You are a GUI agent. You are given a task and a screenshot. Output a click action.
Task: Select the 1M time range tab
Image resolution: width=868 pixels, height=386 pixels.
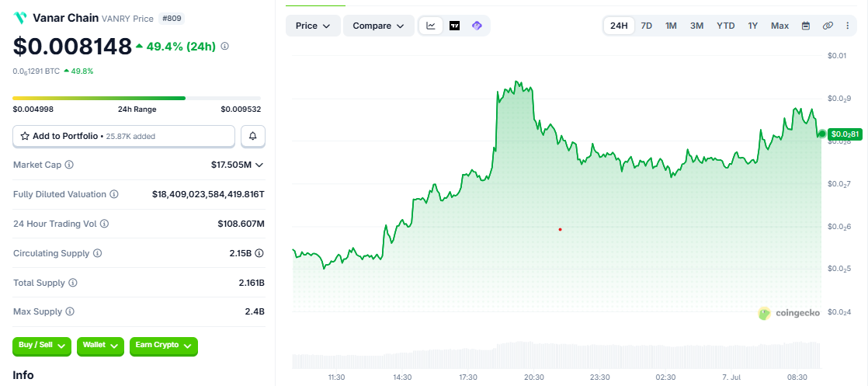[671, 26]
